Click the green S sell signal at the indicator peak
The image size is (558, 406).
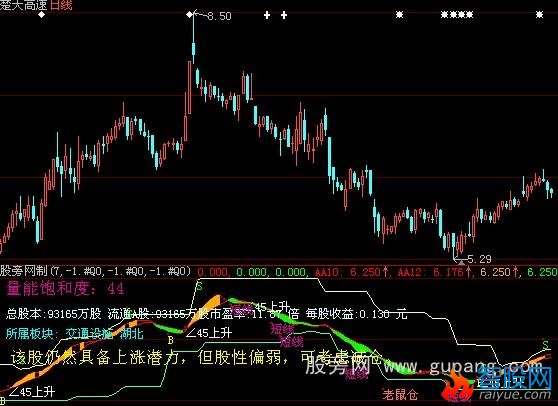click(x=199, y=286)
